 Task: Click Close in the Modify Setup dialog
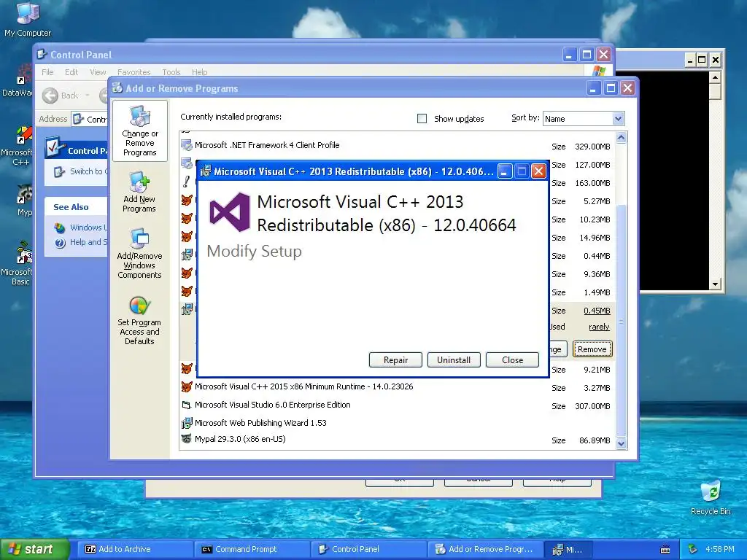tap(512, 360)
